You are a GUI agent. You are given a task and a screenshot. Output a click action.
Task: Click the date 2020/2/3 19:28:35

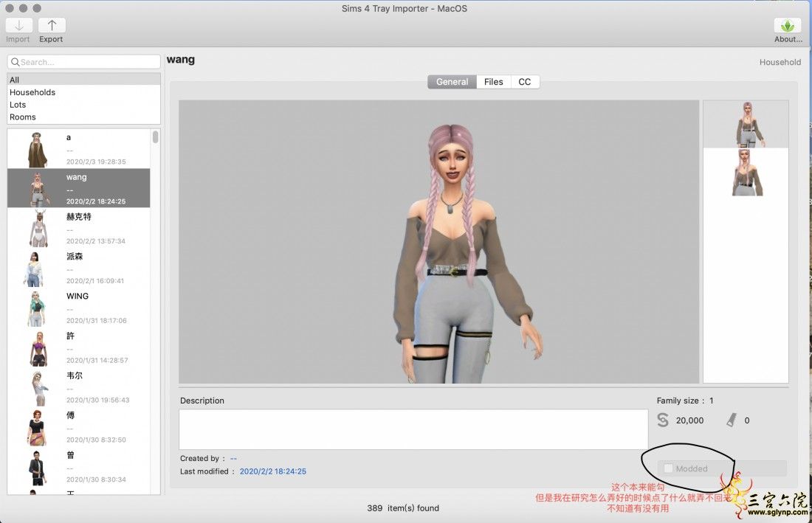pyautogui.click(x=96, y=162)
